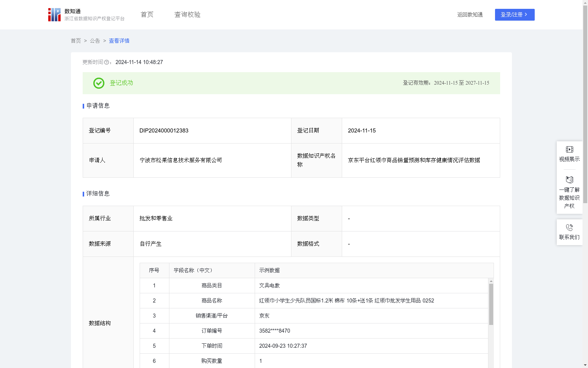The height and width of the screenshot is (368, 588).
Task: Click the page scrollbar down arrow
Action: click(585, 365)
